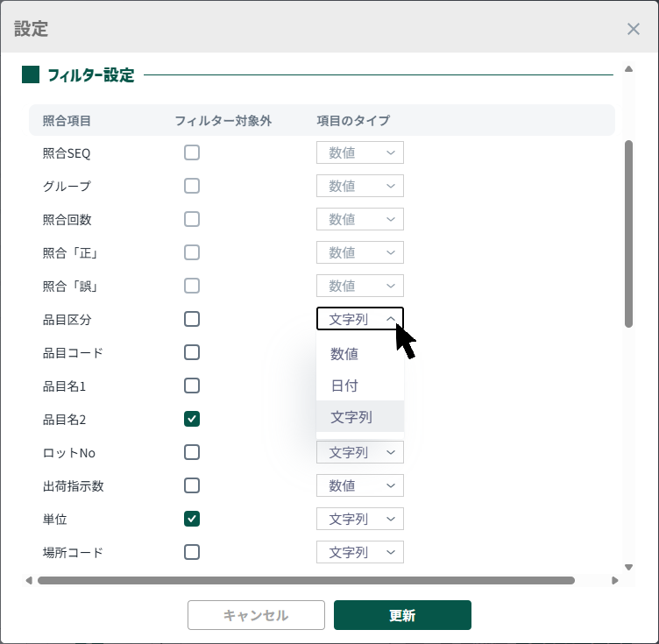This screenshot has height=644, width=659.
Task: Check the 品目区分 filter exclusion checkbox
Action: pos(192,319)
